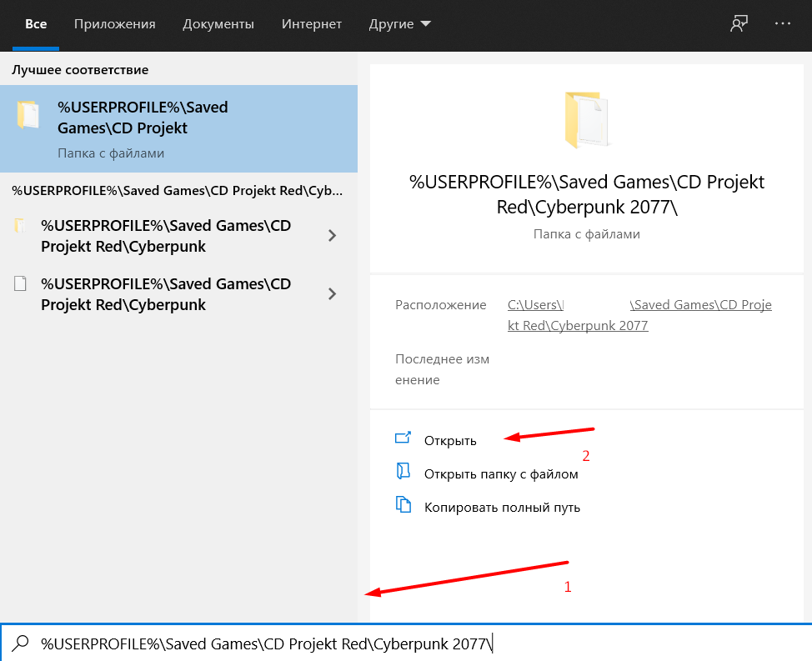
Task: Click the %USERPROFILE%...Cyb... section heading
Action: click(x=177, y=191)
